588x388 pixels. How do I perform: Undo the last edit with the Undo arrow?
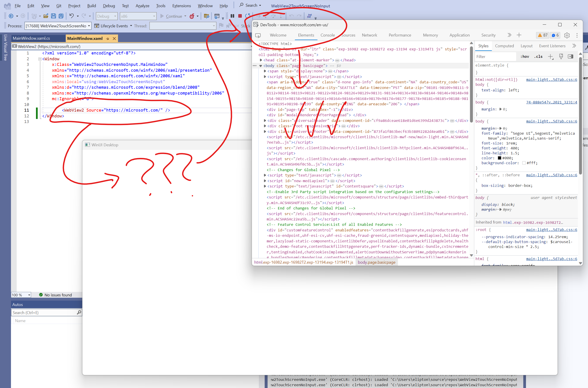pos(71,16)
